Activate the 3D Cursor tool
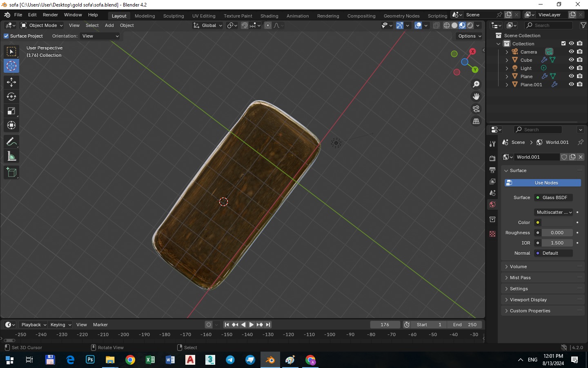 pos(11,66)
